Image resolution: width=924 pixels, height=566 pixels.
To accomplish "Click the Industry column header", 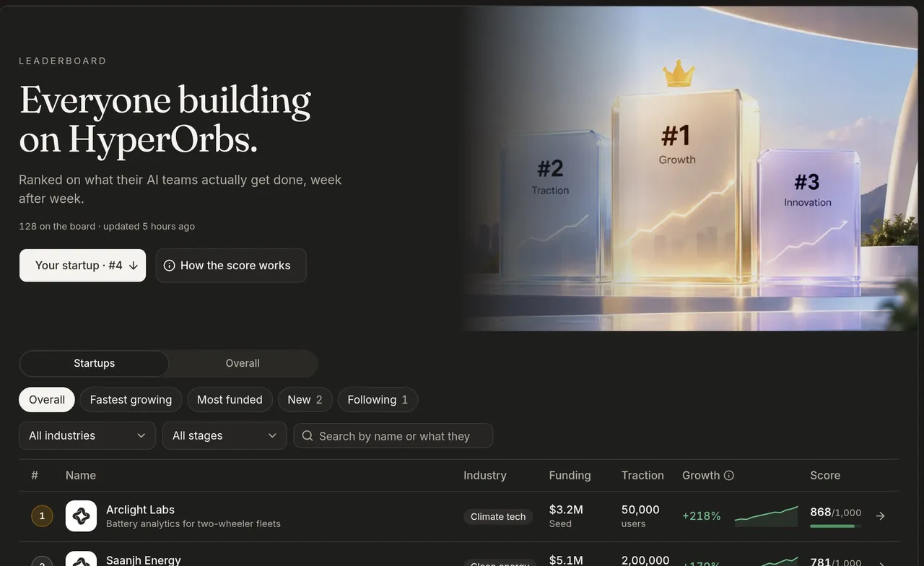I will pos(485,475).
